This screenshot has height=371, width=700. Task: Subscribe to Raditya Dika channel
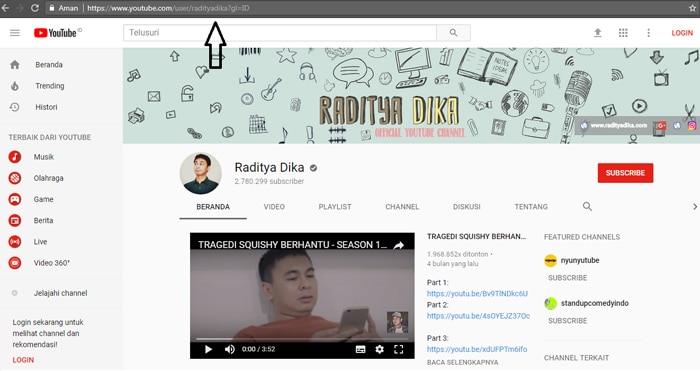click(x=625, y=173)
